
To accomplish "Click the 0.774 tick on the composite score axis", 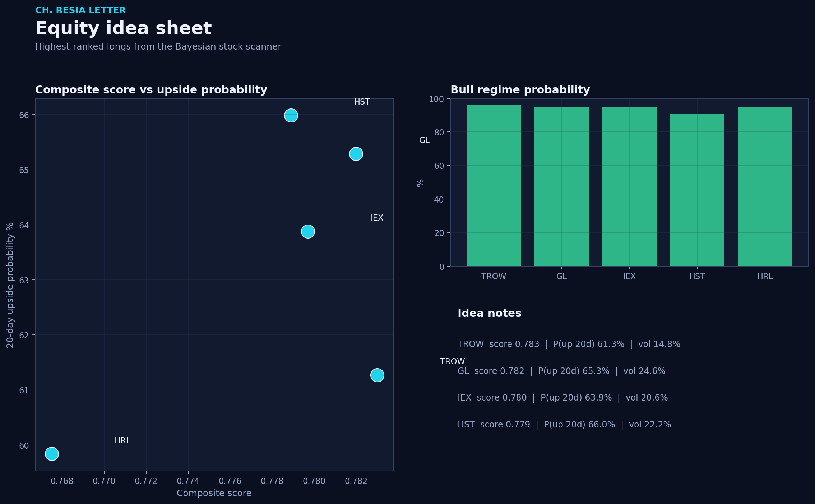I will click(188, 481).
